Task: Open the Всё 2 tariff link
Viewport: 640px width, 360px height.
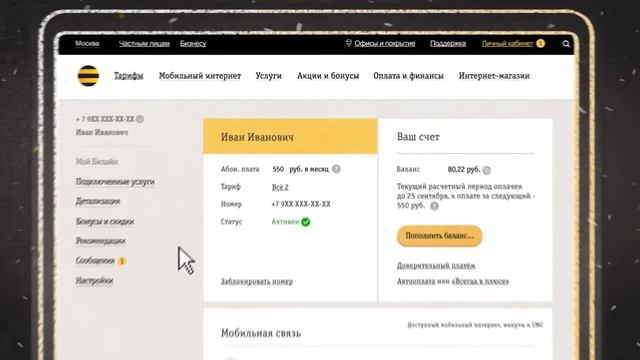Action: (x=280, y=187)
